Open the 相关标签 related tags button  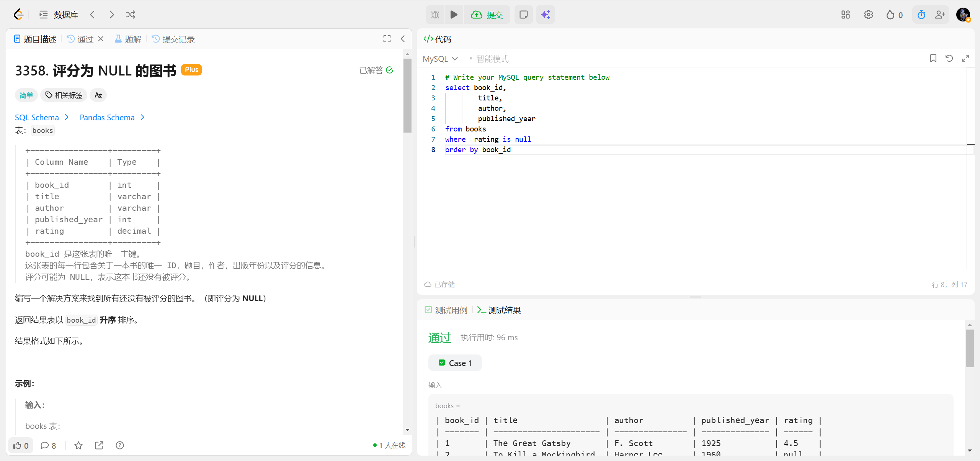(x=64, y=95)
